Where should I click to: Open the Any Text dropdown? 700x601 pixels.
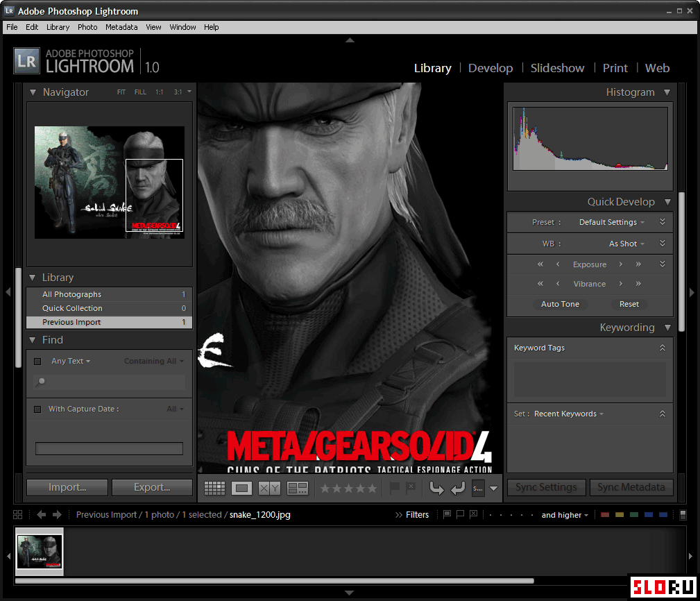(71, 361)
